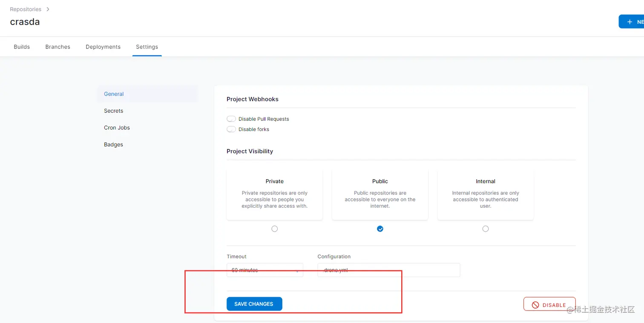This screenshot has height=323, width=644.
Task: Open the Repositories breadcrumb link
Action: (26, 9)
